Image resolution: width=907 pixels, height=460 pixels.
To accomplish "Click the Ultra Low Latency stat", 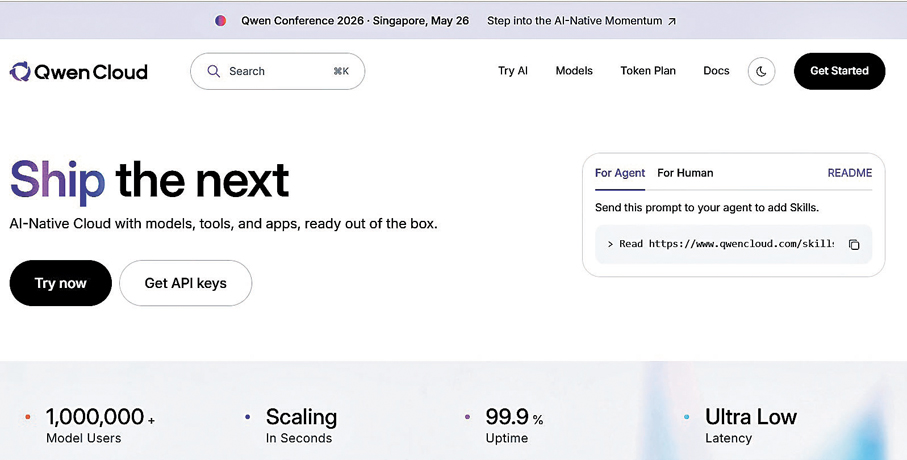I will (x=751, y=425).
